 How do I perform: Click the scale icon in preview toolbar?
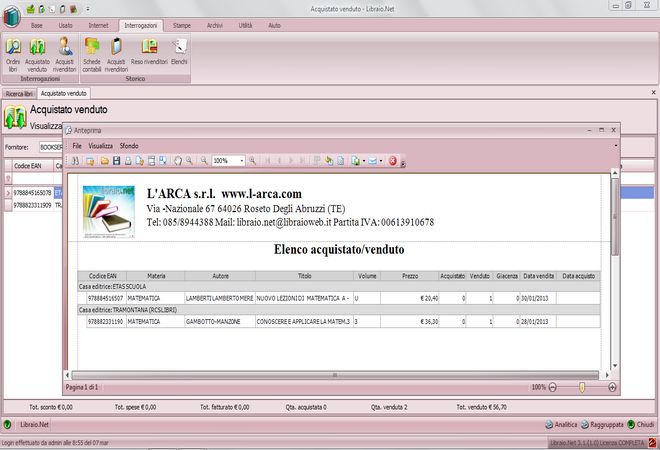(x=163, y=161)
